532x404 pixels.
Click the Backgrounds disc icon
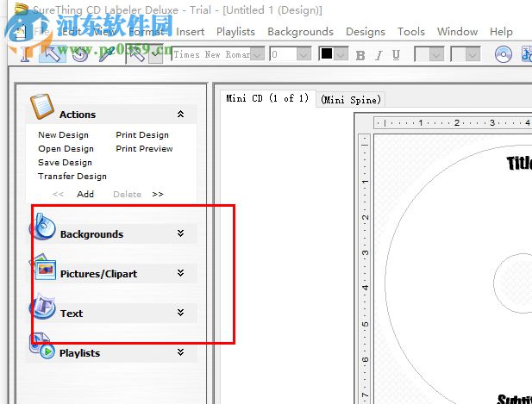click(43, 227)
